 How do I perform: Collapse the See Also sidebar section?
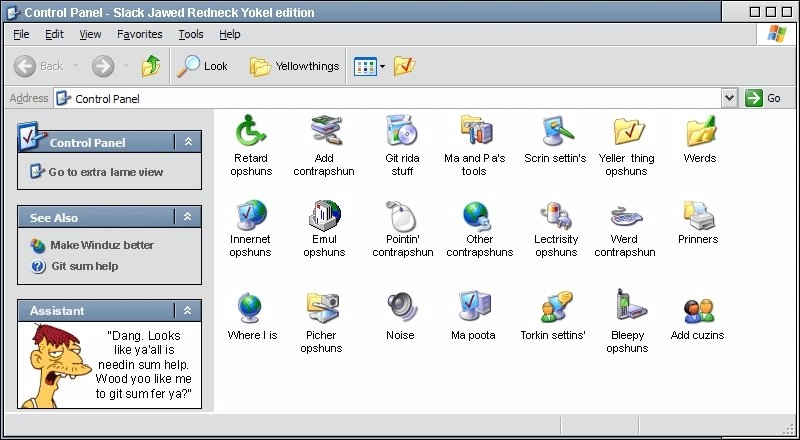point(188,217)
